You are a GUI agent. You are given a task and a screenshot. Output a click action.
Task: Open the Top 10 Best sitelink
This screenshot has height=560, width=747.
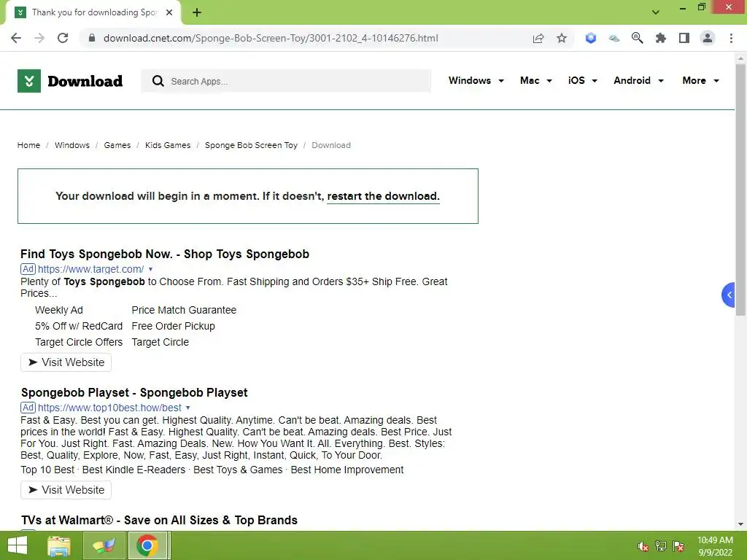click(x=47, y=470)
